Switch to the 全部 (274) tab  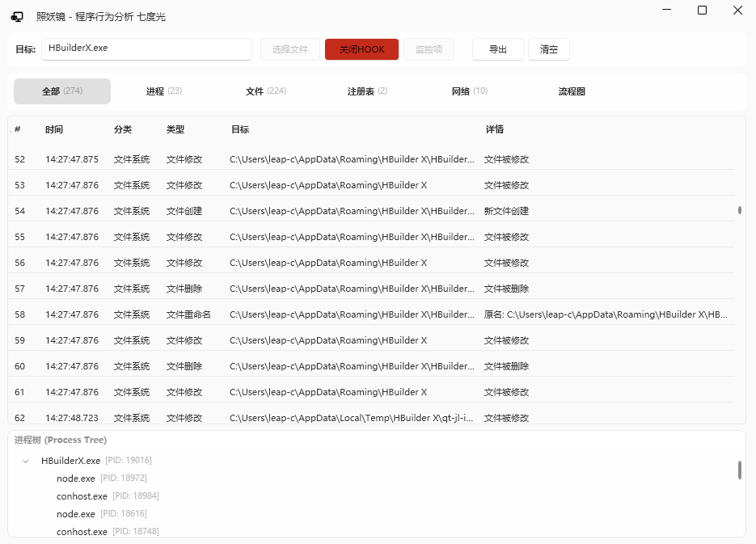coord(62,91)
